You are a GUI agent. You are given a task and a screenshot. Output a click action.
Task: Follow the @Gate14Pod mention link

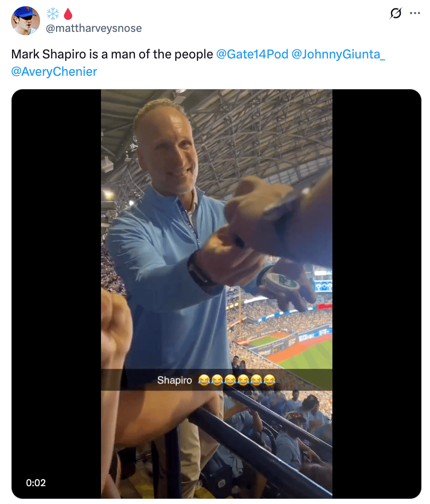pyautogui.click(x=252, y=54)
